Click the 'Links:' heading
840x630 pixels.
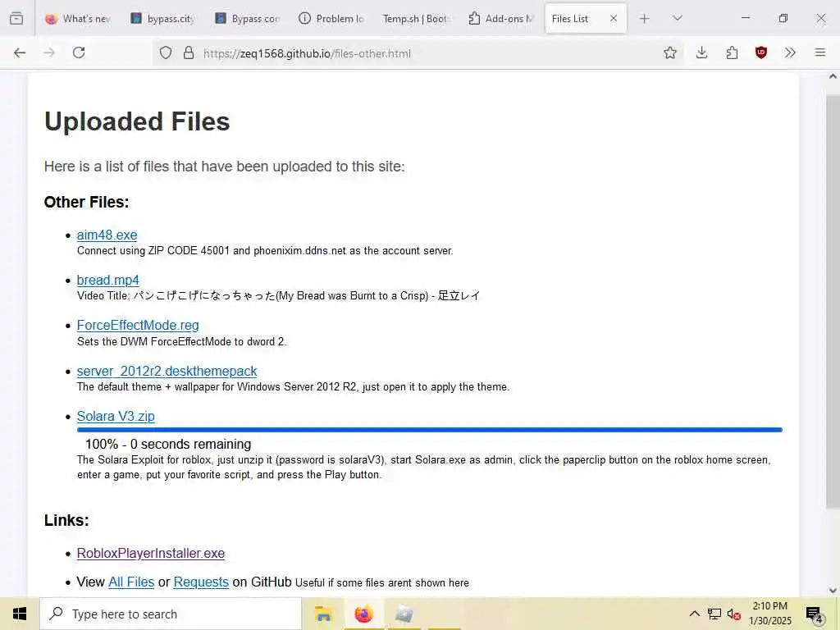(x=66, y=520)
